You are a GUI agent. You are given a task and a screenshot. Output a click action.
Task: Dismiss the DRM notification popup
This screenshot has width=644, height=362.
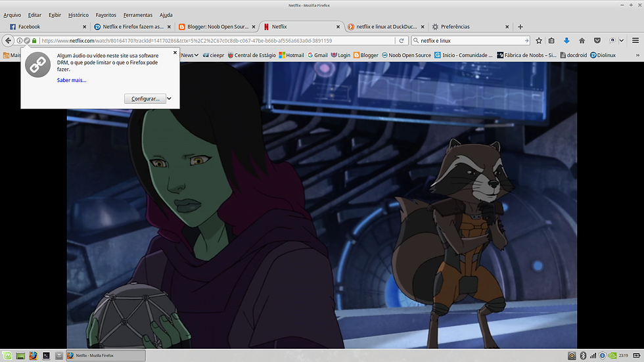coord(175,53)
